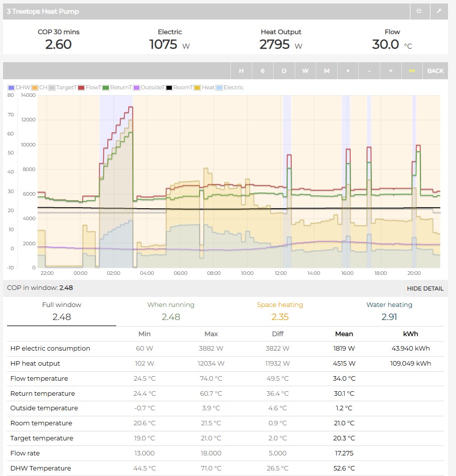Select the H hour view button
The image size is (456, 476).
coord(241,71)
